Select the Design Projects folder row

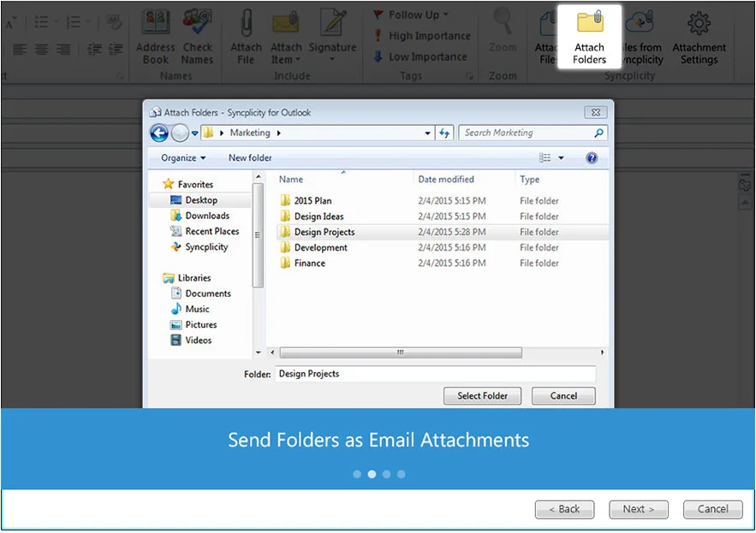[443, 232]
